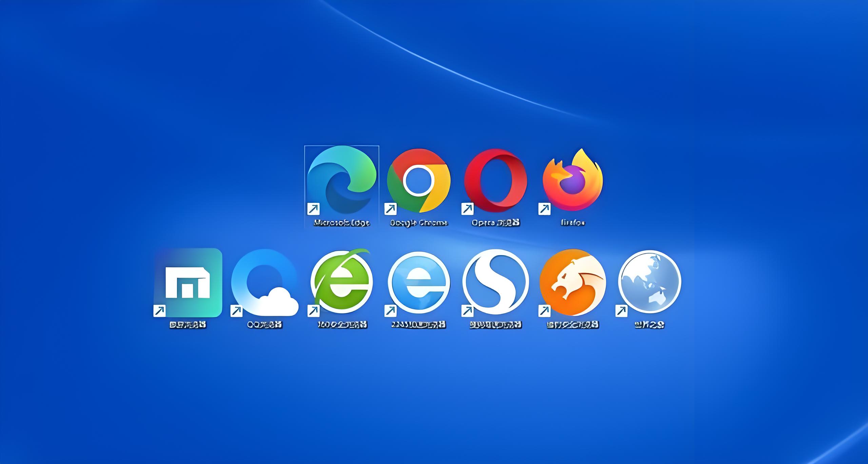Image resolution: width=868 pixels, height=464 pixels.
Task: Select the Sogou browser 'S' icon
Action: click(496, 282)
